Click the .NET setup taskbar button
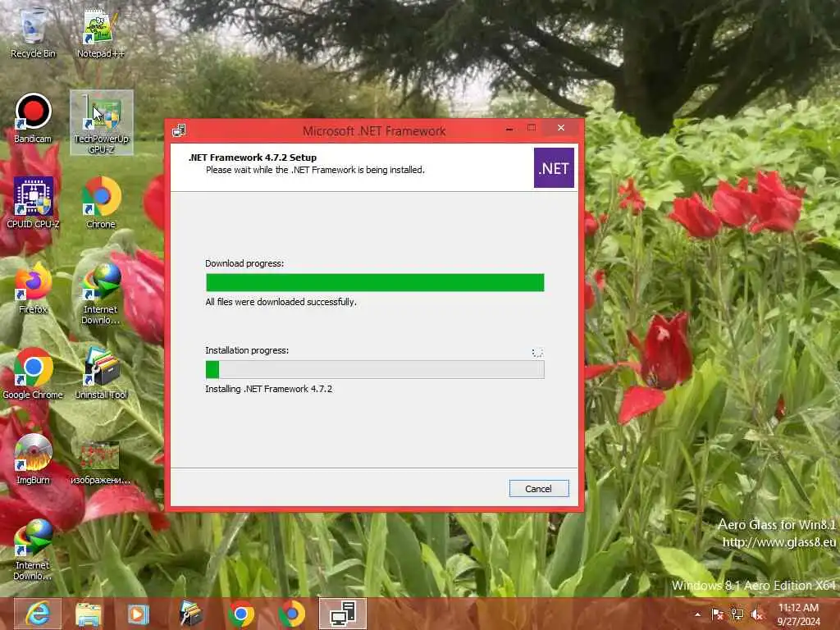 pyautogui.click(x=343, y=614)
